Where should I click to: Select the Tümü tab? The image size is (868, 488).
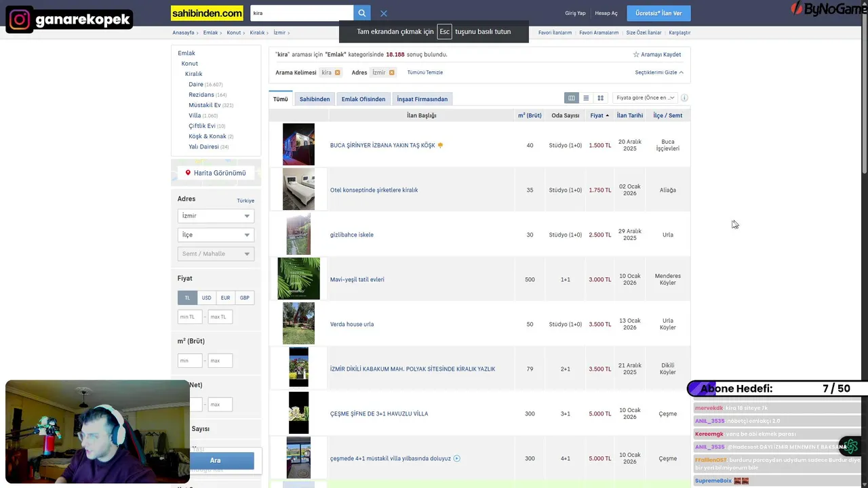(280, 99)
